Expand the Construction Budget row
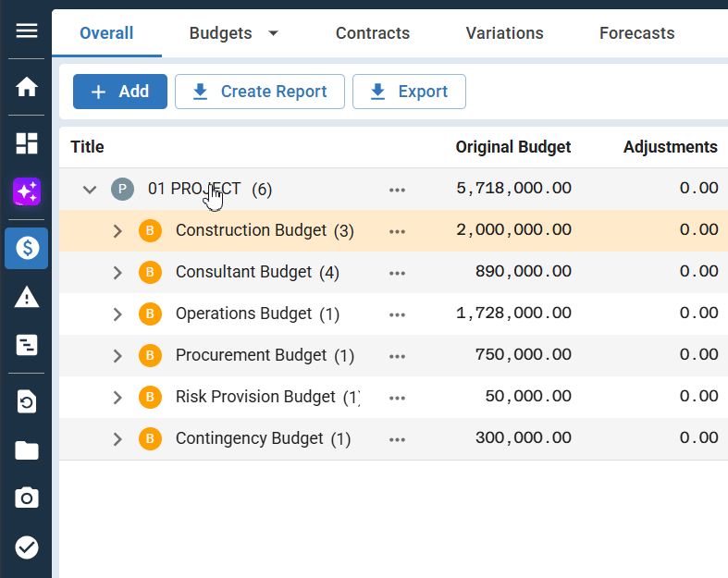728x578 pixels. [x=117, y=231]
